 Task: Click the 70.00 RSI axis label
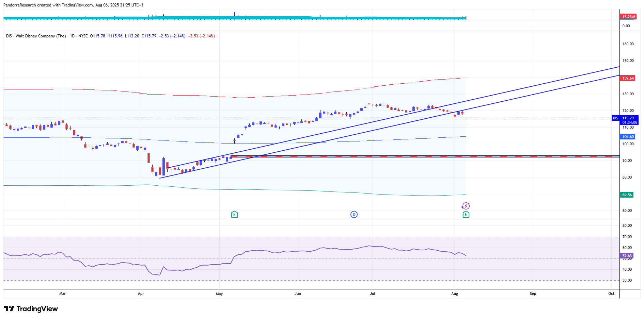pos(627,237)
